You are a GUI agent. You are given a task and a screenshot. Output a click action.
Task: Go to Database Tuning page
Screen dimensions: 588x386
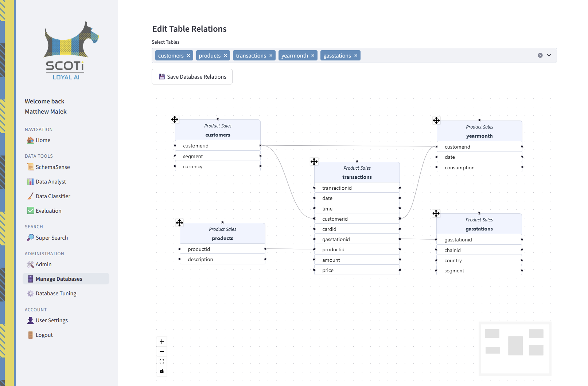pos(56,294)
